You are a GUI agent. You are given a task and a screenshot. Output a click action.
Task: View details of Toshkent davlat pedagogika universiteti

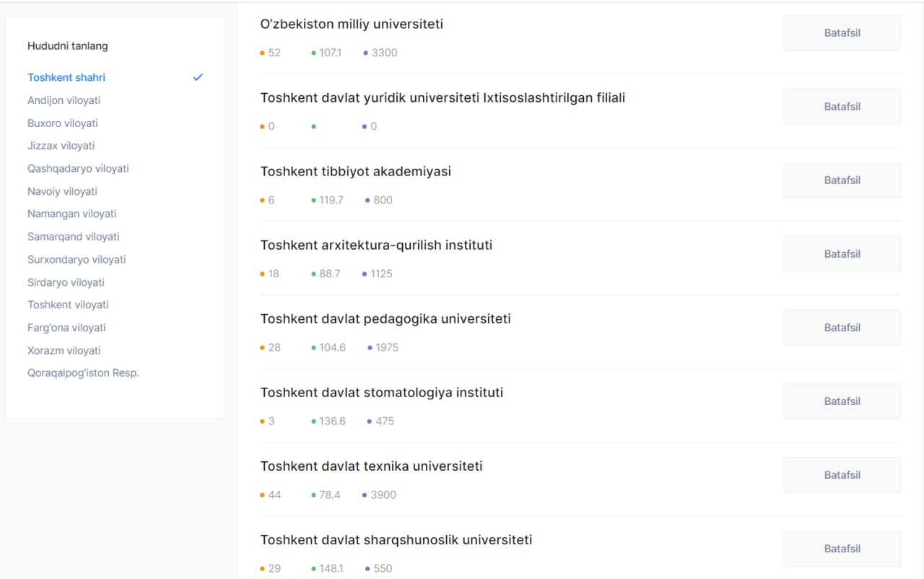[x=842, y=328]
